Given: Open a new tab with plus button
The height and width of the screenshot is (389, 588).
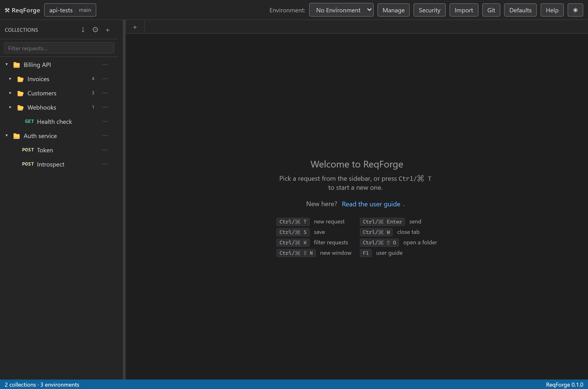Looking at the screenshot, I should tap(135, 27).
